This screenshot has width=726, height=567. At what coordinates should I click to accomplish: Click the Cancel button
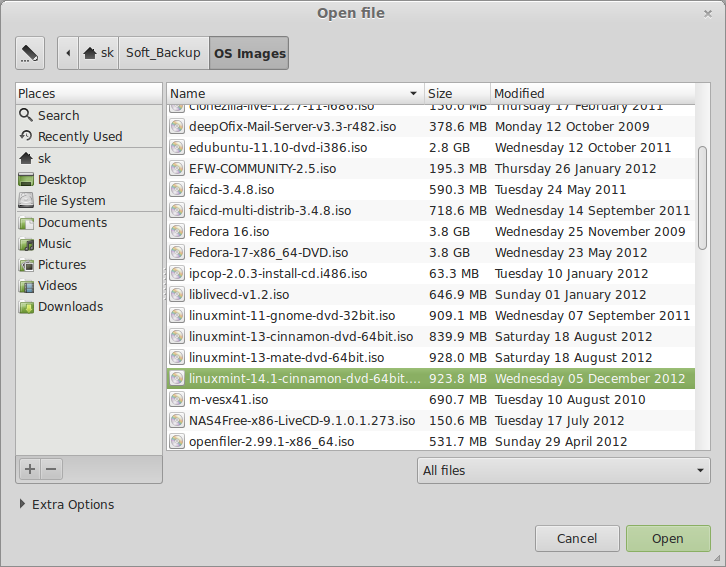[x=577, y=538]
